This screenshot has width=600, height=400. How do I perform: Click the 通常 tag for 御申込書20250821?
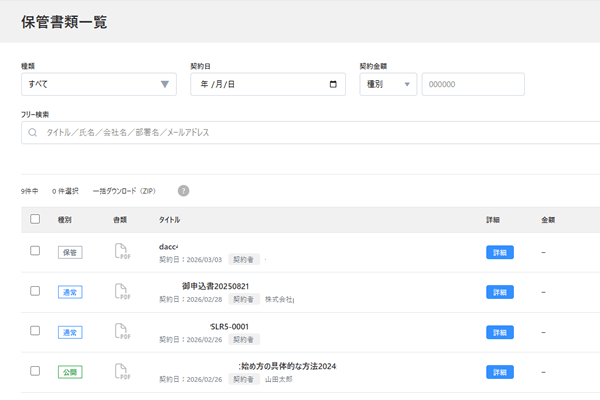coord(70,292)
